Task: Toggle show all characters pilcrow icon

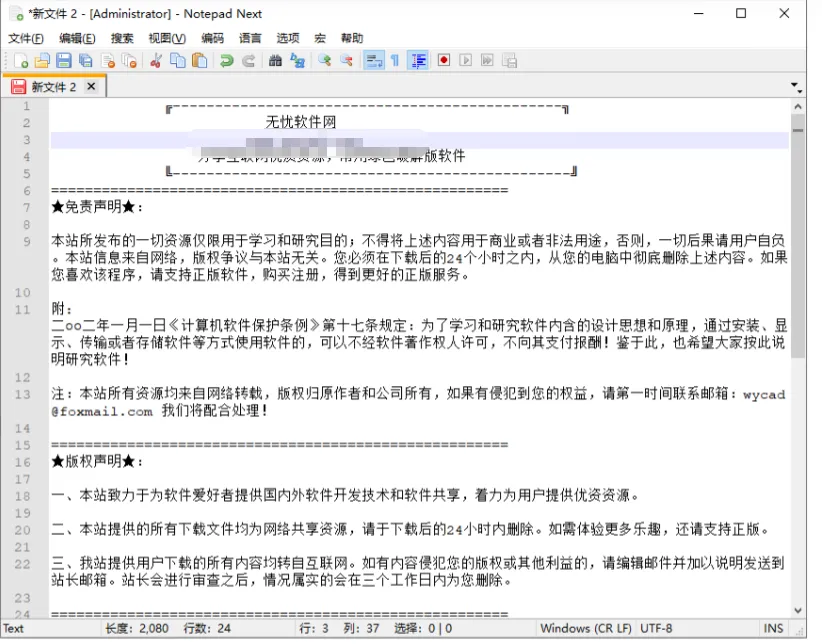Action: point(395,61)
